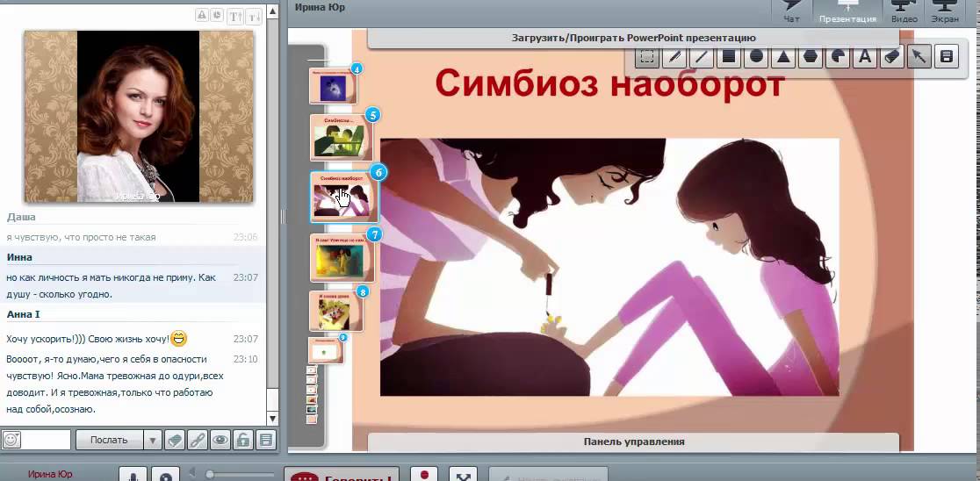This screenshot has width=980, height=481.
Task: Click the chat link icon
Action: pyautogui.click(x=198, y=440)
